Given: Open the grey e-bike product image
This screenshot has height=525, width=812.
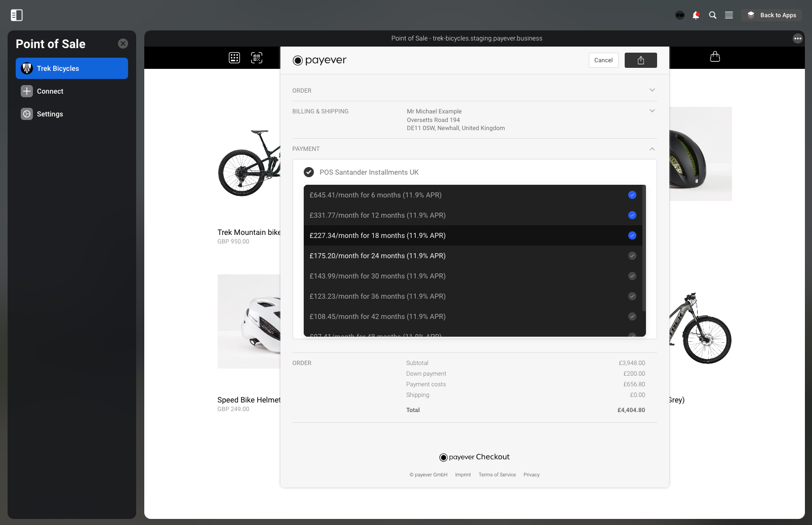Looking at the screenshot, I should (x=701, y=328).
